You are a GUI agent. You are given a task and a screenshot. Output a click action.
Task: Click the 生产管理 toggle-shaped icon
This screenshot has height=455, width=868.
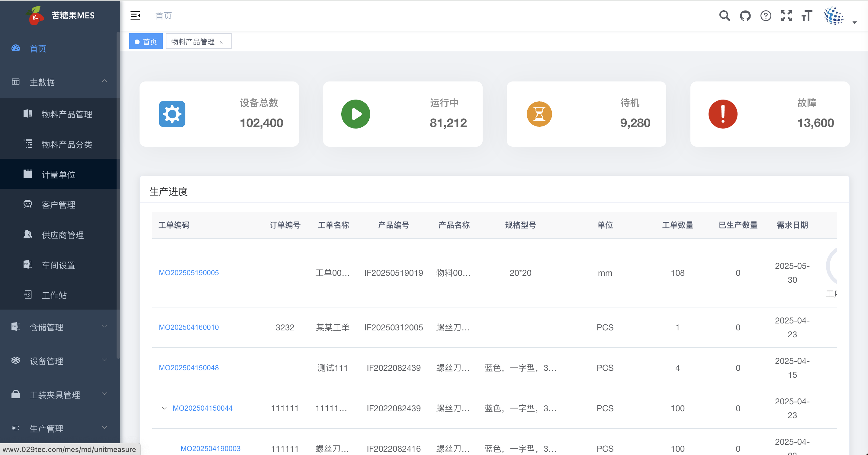[15, 428]
